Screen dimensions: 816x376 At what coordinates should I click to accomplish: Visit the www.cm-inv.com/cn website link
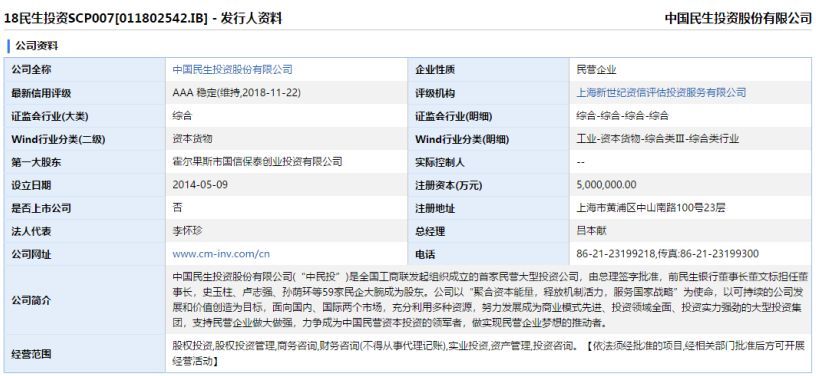click(x=221, y=254)
